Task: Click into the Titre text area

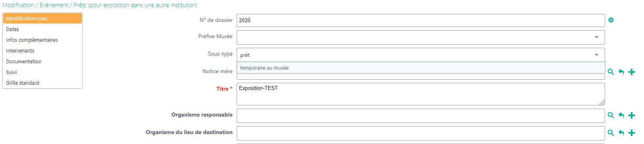Action: pos(420,94)
